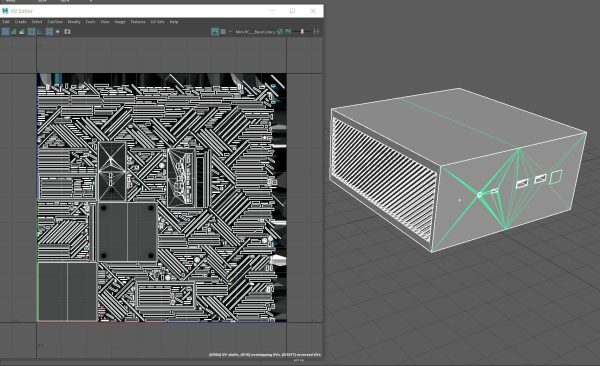The width and height of the screenshot is (600, 366).
Task: Close the UV Editor window
Action: [x=313, y=11]
